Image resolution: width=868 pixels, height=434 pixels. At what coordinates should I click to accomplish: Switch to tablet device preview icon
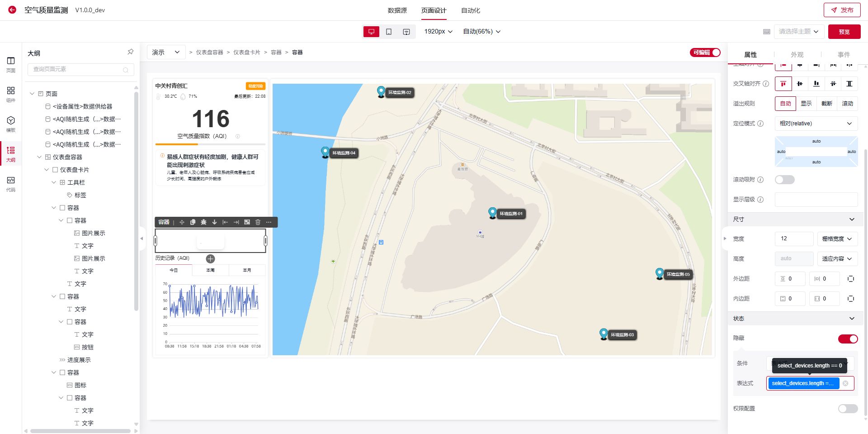click(x=389, y=32)
